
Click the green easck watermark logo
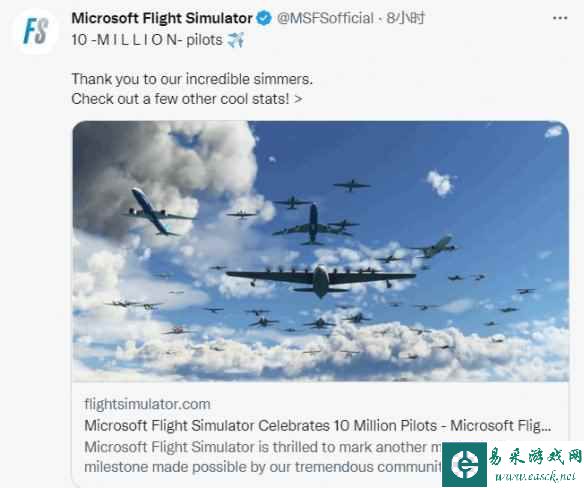point(464,465)
